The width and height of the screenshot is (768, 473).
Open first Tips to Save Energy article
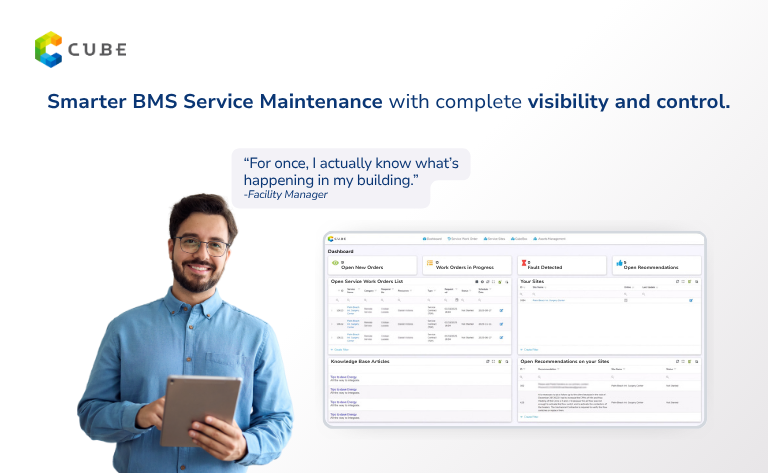coord(346,378)
